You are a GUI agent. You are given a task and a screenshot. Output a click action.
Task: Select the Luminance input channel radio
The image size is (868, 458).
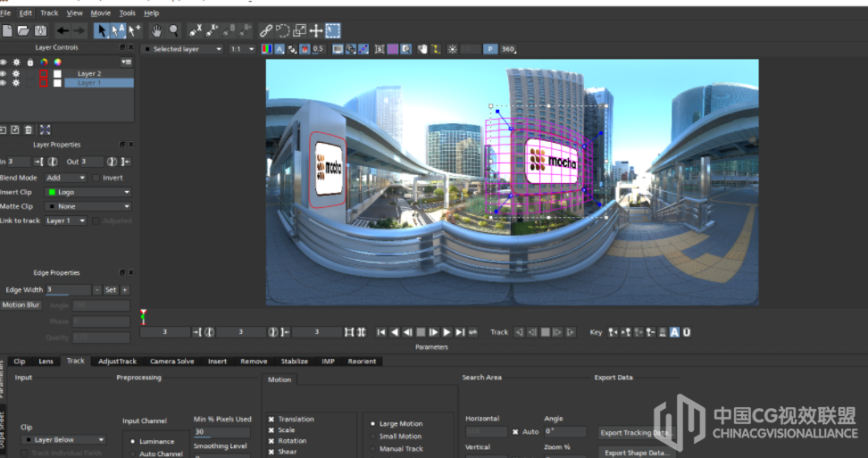[x=132, y=441]
